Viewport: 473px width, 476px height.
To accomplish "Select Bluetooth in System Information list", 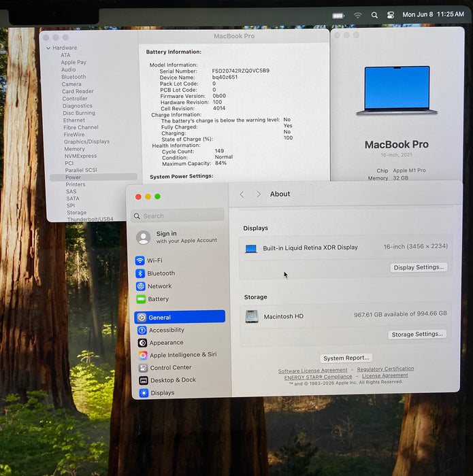I will pos(74,77).
